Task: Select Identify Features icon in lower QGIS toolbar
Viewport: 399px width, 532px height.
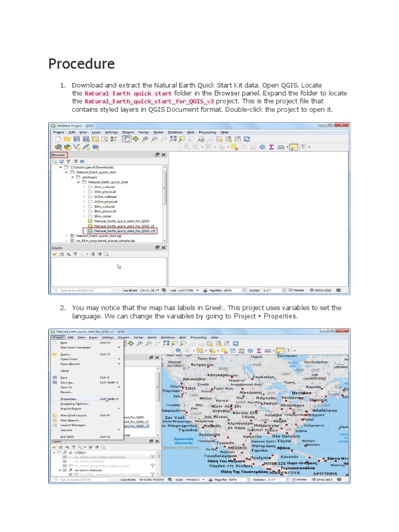Action: click(179, 351)
